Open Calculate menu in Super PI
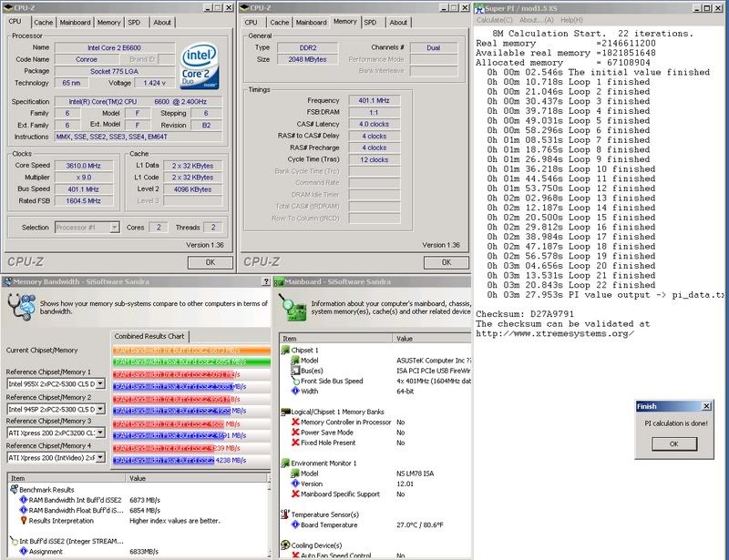Viewport: 729px width, 560px height. pyautogui.click(x=494, y=20)
